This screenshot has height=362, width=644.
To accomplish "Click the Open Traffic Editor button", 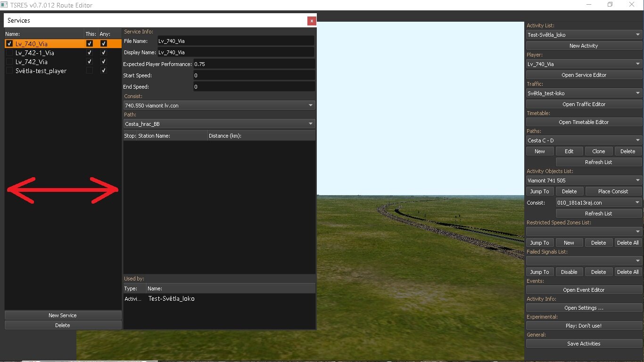I will tap(584, 104).
